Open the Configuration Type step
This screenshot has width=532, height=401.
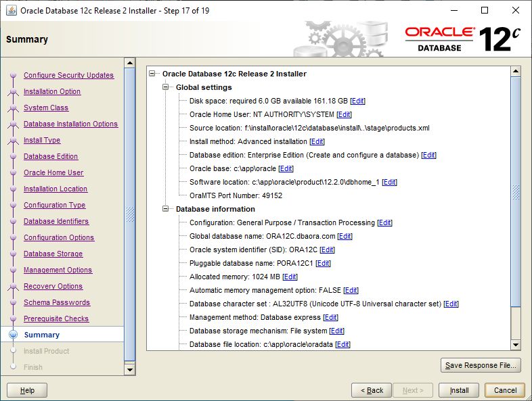54,206
